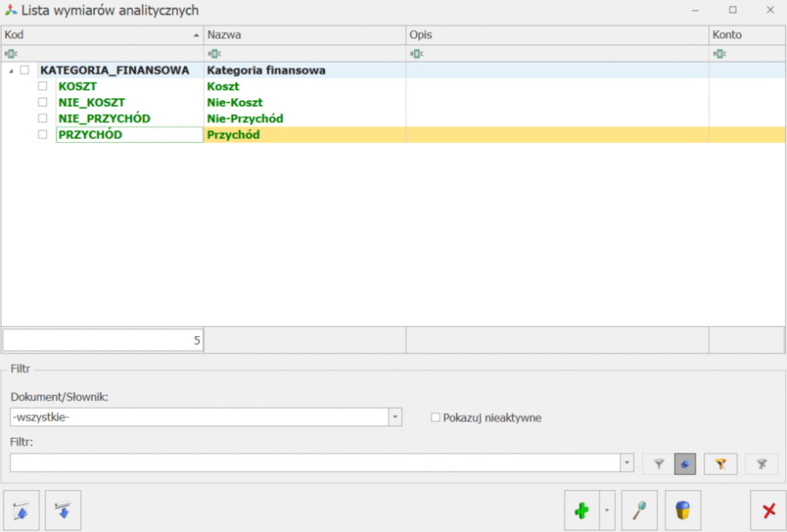Screen dimensions: 787x532
Task: Select the NIE_KOSZT tree row
Action: click(91, 103)
